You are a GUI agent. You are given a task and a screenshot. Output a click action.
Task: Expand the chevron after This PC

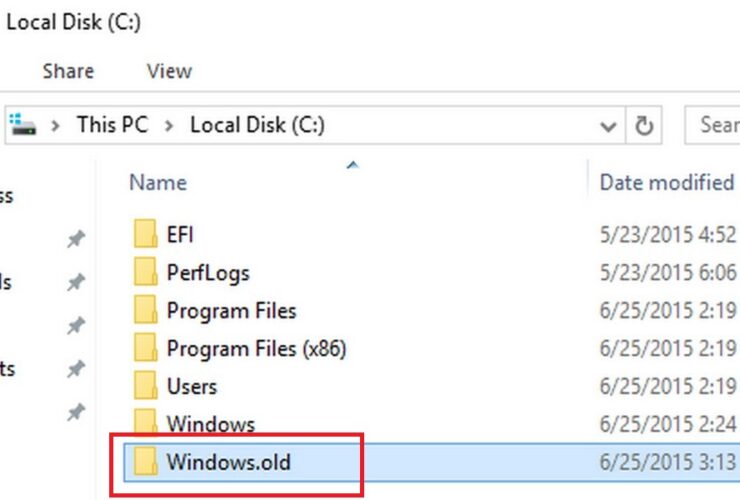(169, 125)
